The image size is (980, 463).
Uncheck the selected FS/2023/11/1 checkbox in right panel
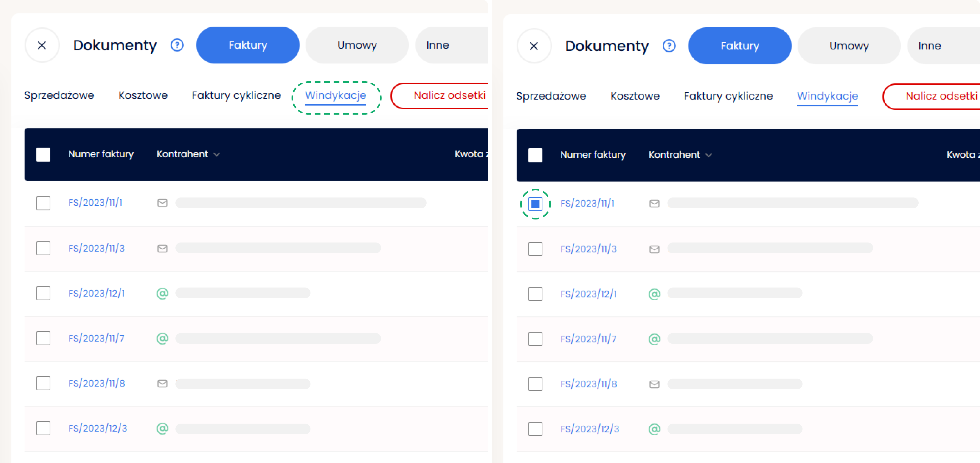535,204
